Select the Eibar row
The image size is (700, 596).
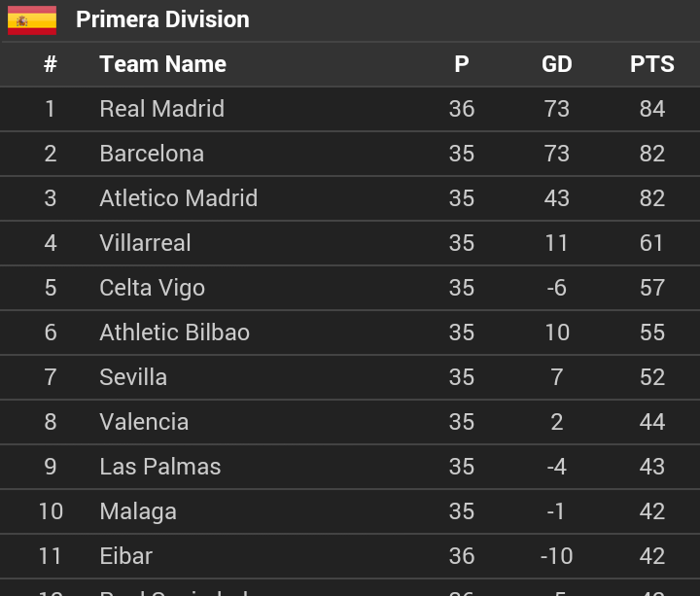[350, 556]
